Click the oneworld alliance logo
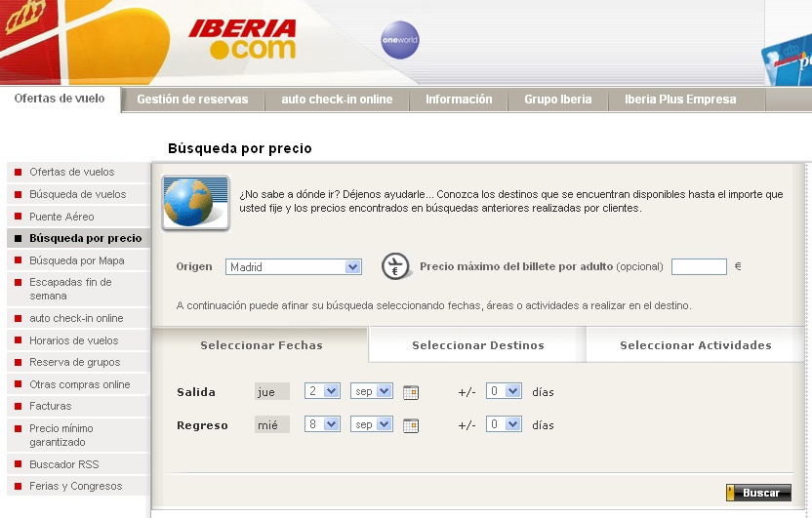 point(400,40)
